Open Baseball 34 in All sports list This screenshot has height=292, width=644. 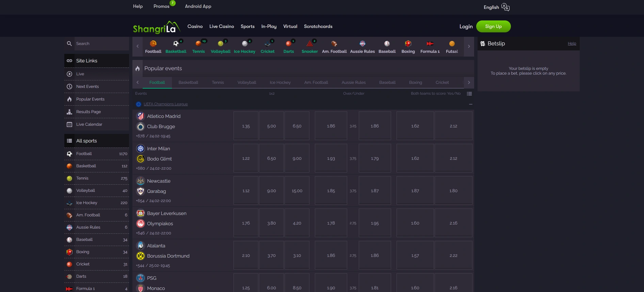click(97, 240)
